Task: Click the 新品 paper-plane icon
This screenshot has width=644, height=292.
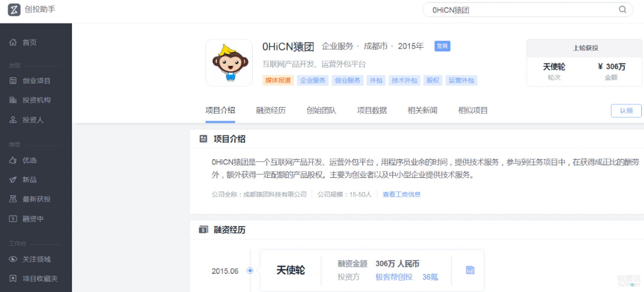Action: (13, 180)
